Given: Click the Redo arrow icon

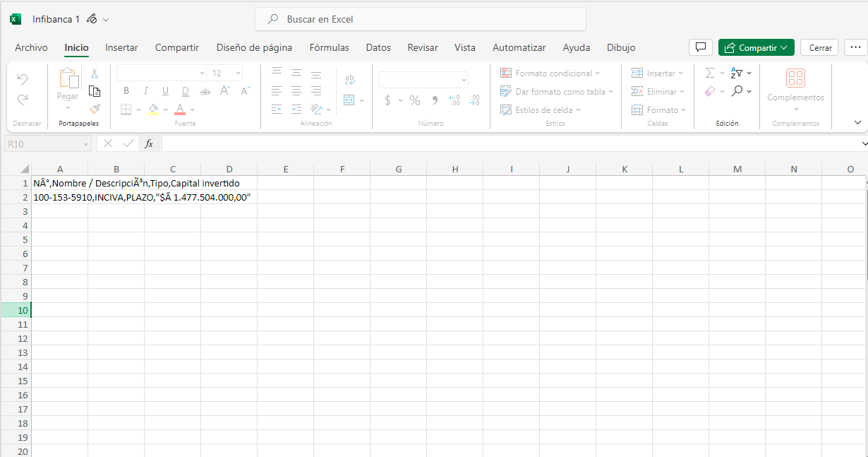Looking at the screenshot, I should click(23, 100).
